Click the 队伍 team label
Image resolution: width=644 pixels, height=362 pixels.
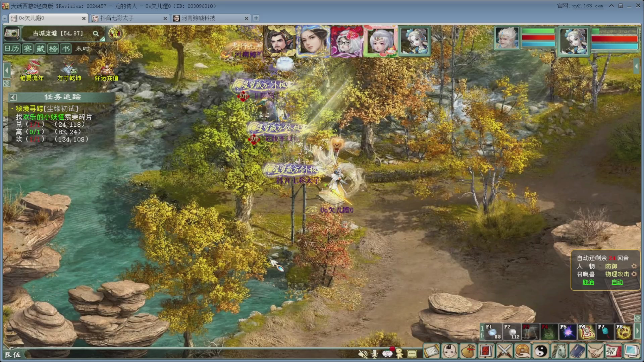pos(13,355)
